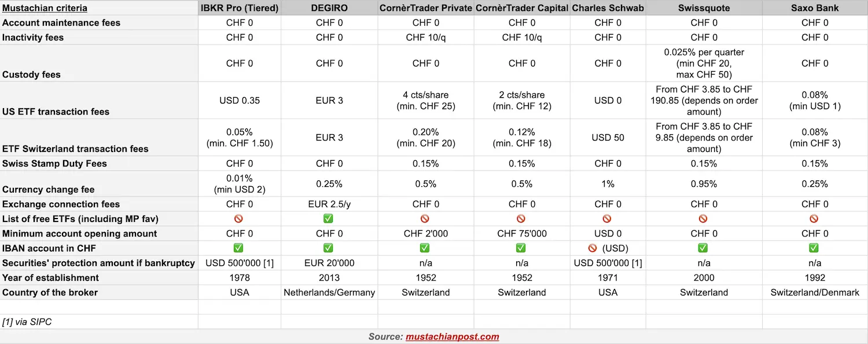
Task: Click the IBAN checkmark for Swissquote
Action: [703, 248]
